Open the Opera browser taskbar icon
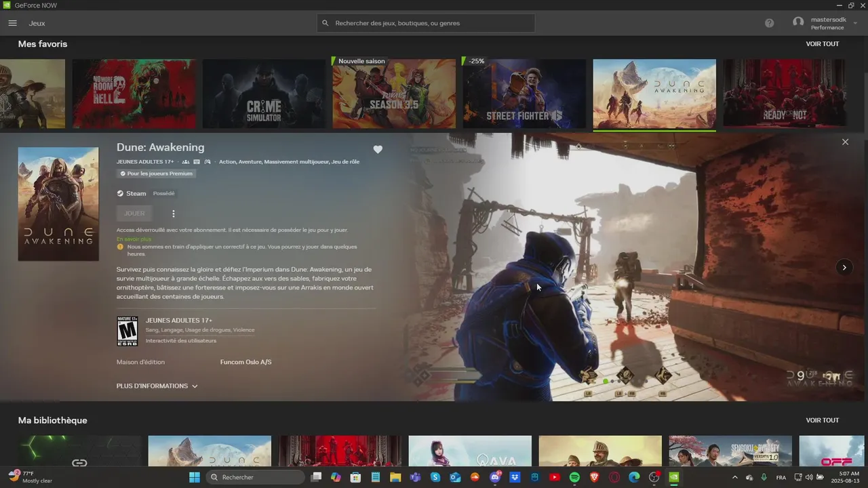Image resolution: width=868 pixels, height=488 pixels. (x=614, y=477)
